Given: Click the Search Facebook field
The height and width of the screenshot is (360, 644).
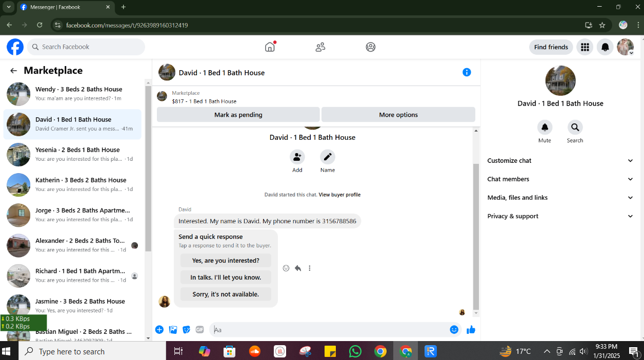Looking at the screenshot, I should click(x=86, y=47).
